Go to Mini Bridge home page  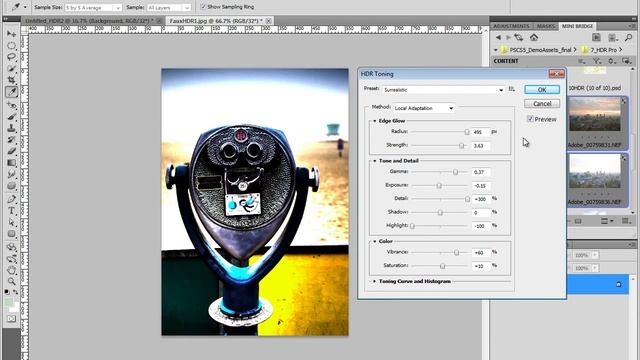pos(533,37)
